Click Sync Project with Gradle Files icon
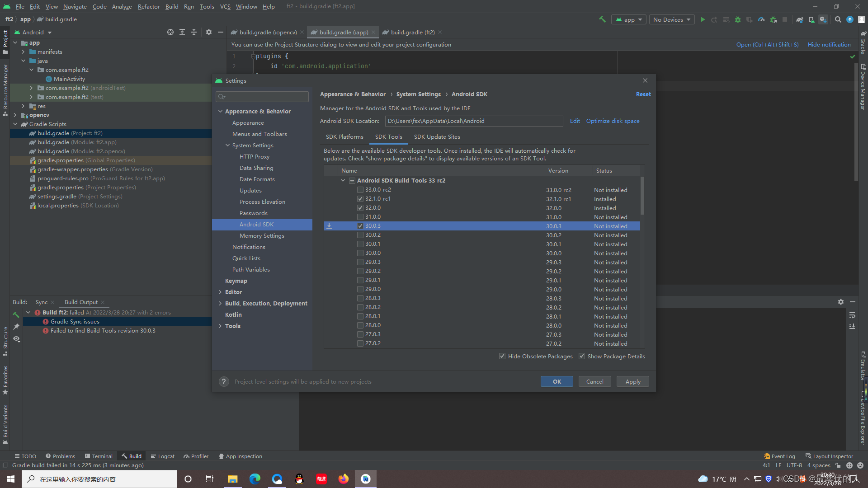The height and width of the screenshot is (488, 868). [799, 20]
